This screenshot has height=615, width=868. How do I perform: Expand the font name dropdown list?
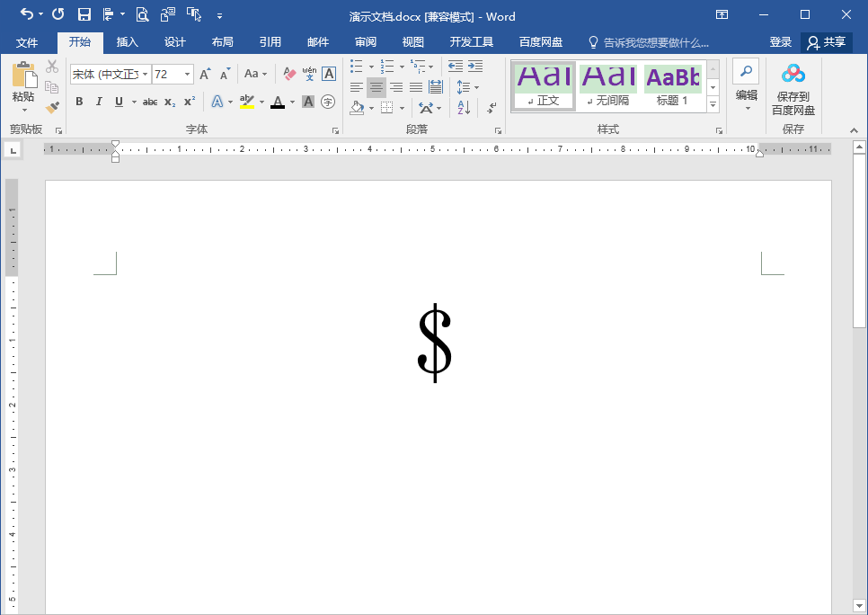[x=145, y=75]
